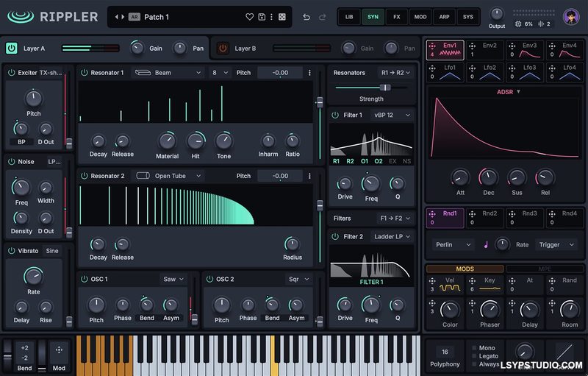Grab the Env1 modulation assign handle

[432, 46]
